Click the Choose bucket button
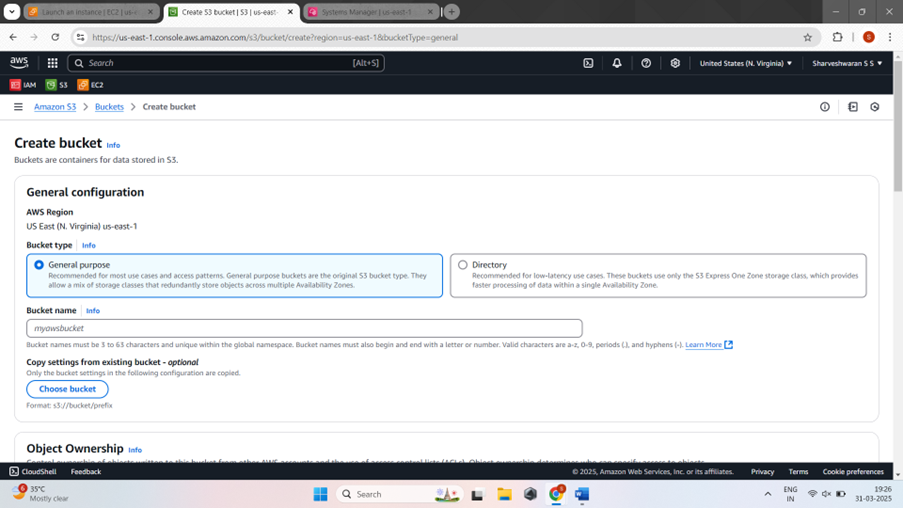Image resolution: width=903 pixels, height=508 pixels. click(67, 389)
